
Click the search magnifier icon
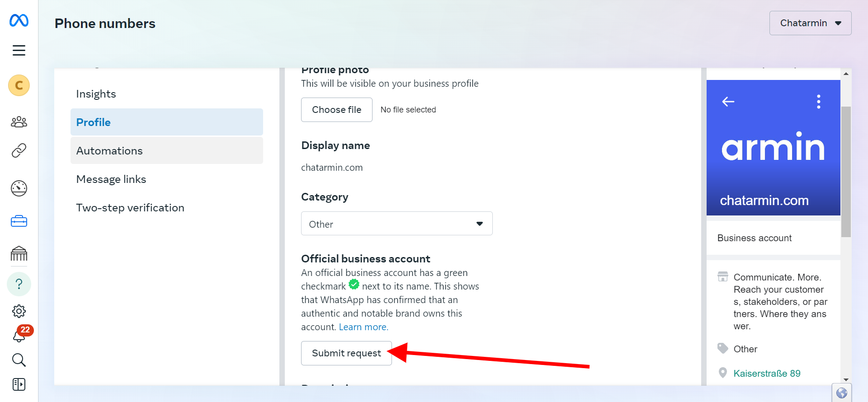pyautogui.click(x=19, y=360)
